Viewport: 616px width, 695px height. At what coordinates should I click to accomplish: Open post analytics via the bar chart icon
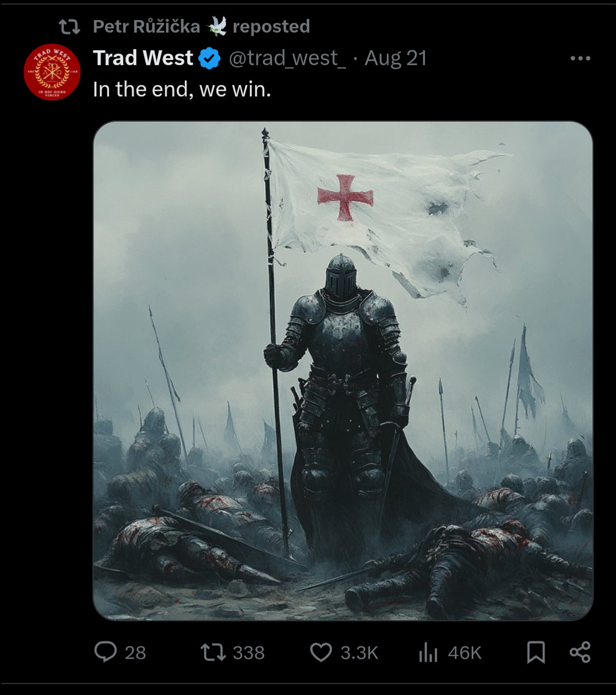tap(428, 652)
